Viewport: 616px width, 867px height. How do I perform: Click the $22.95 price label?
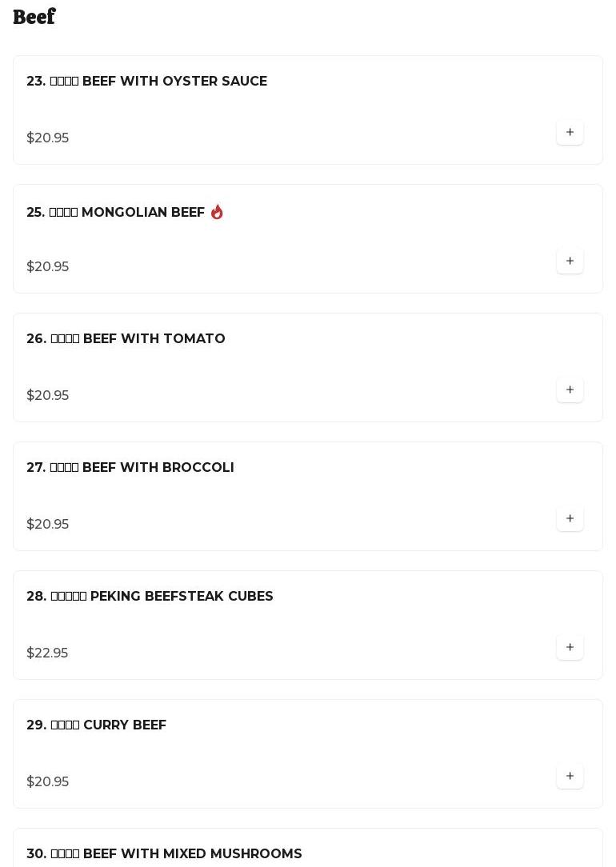coord(47,653)
